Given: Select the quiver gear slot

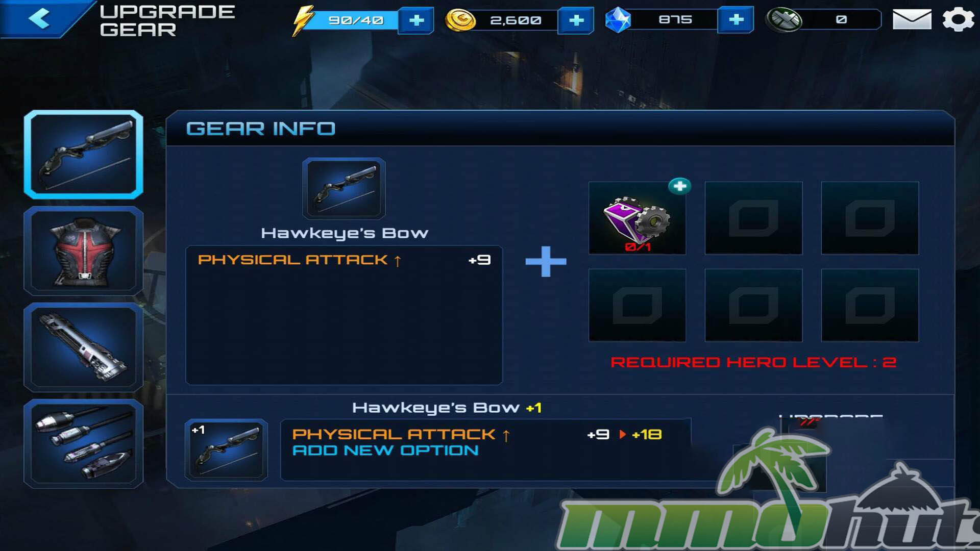Looking at the screenshot, I should click(83, 347).
